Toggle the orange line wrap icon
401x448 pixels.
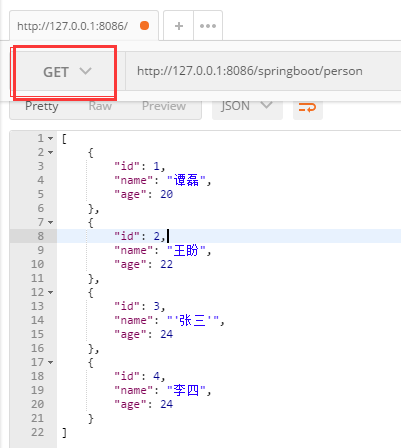click(x=307, y=108)
